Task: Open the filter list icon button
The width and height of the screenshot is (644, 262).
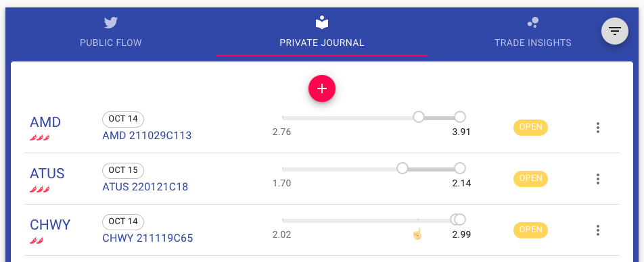Action: point(614,31)
